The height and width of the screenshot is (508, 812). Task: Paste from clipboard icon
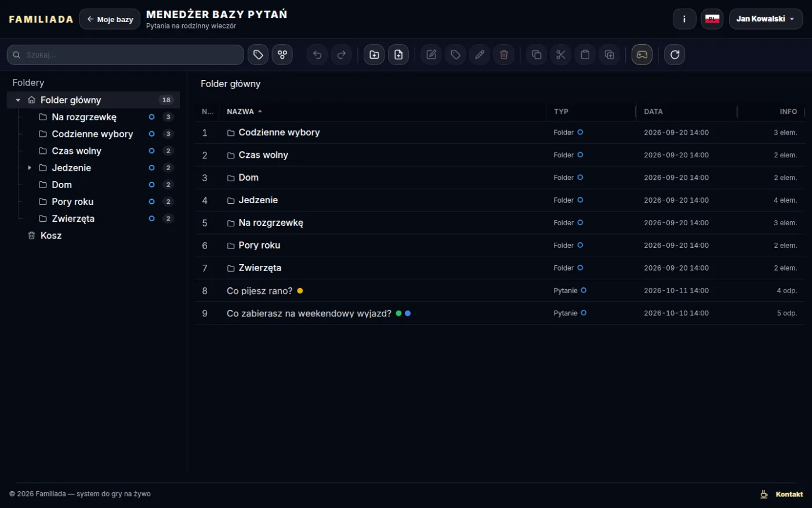pos(585,55)
